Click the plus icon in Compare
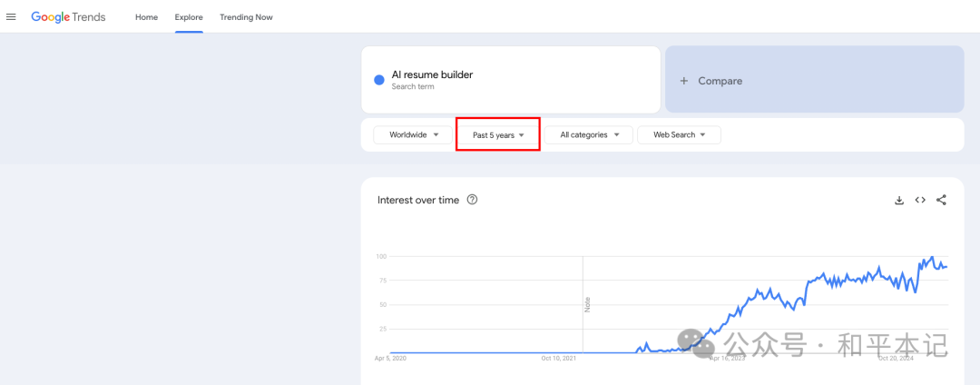 point(684,81)
